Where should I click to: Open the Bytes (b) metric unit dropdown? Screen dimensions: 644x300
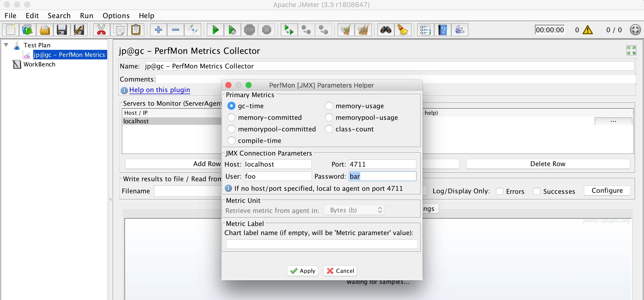tap(354, 210)
